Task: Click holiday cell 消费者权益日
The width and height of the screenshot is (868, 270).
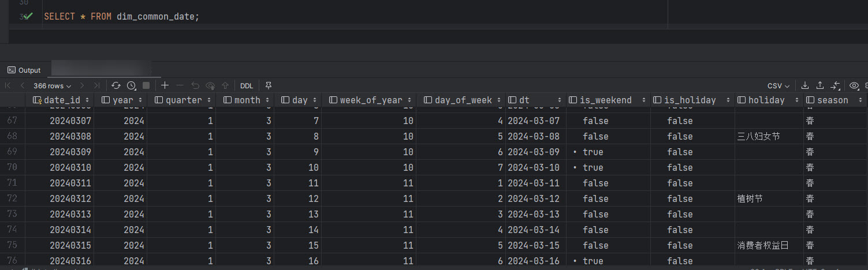Action: [763, 245]
